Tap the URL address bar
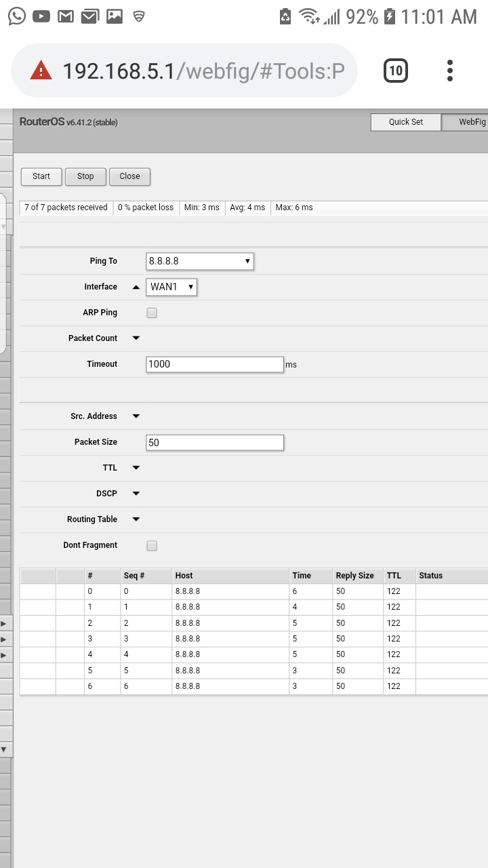Image resolution: width=488 pixels, height=868 pixels. point(184,71)
